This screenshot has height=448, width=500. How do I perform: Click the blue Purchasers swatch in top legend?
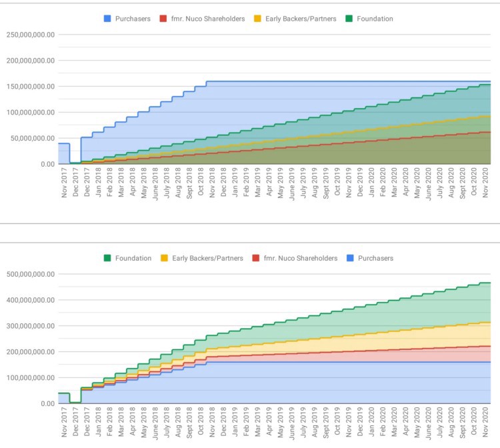[107, 19]
